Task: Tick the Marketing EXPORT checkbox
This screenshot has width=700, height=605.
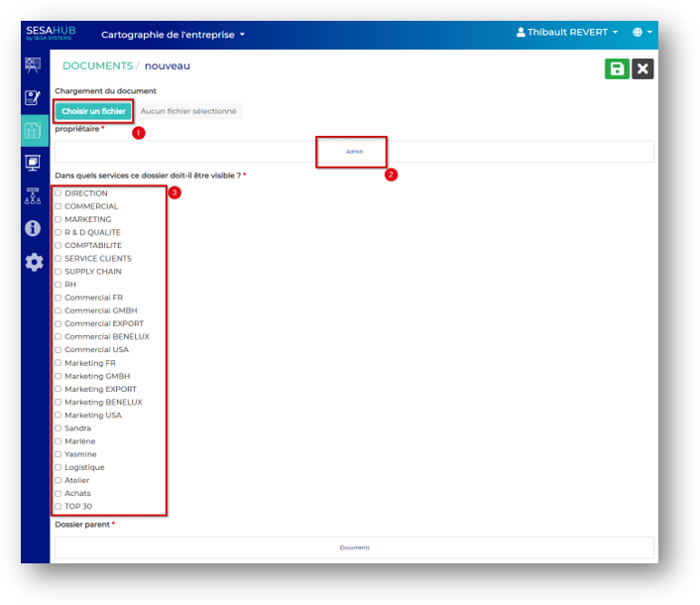Action: pyautogui.click(x=58, y=389)
